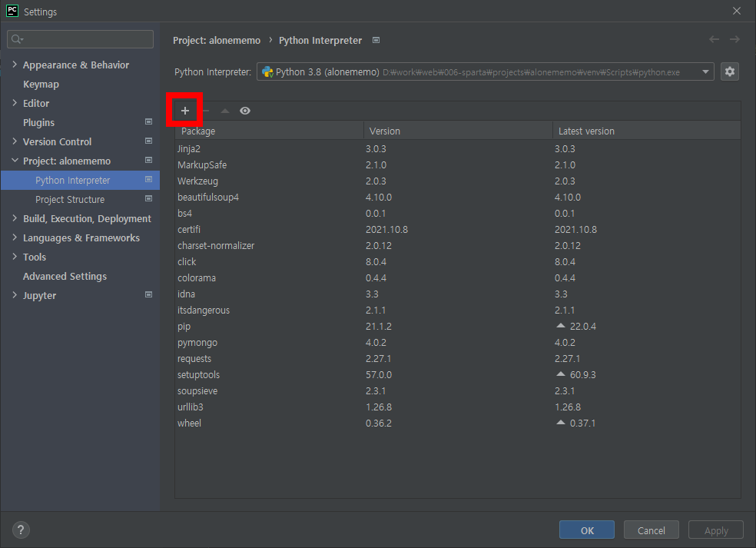Select the pip package row
Image resolution: width=756 pixels, height=548 pixels.
tap(458, 326)
